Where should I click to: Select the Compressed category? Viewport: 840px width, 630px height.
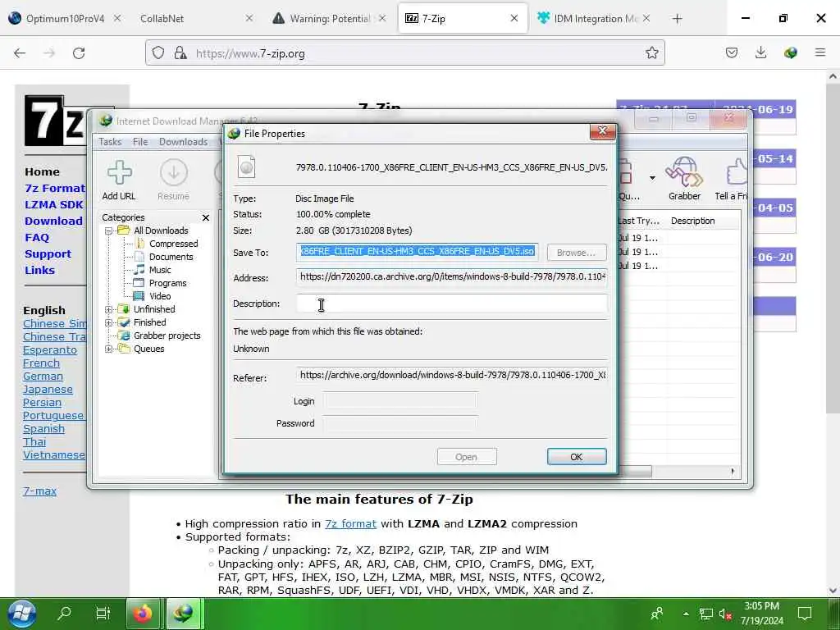tap(174, 244)
